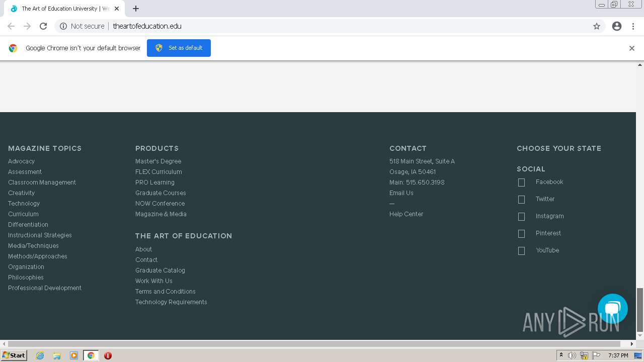Open the Differentiation topic link

point(28,225)
